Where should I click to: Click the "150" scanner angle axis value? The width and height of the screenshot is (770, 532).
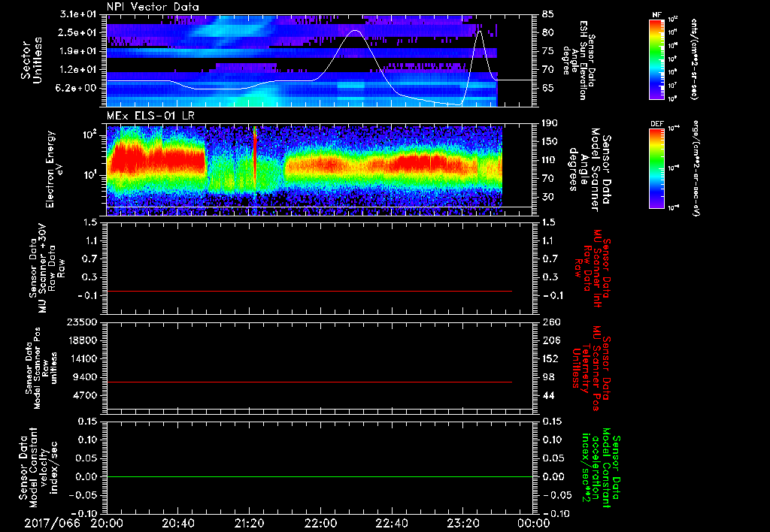coord(550,142)
